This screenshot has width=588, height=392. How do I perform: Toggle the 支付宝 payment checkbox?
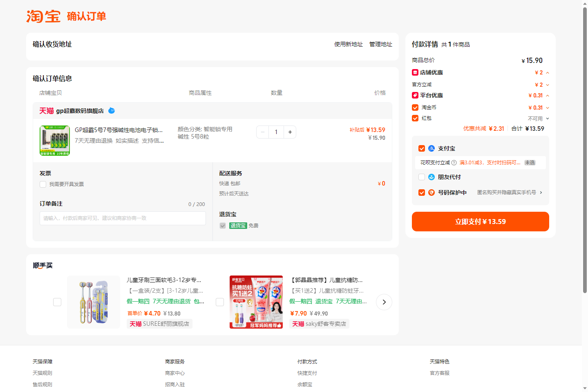[x=422, y=148]
